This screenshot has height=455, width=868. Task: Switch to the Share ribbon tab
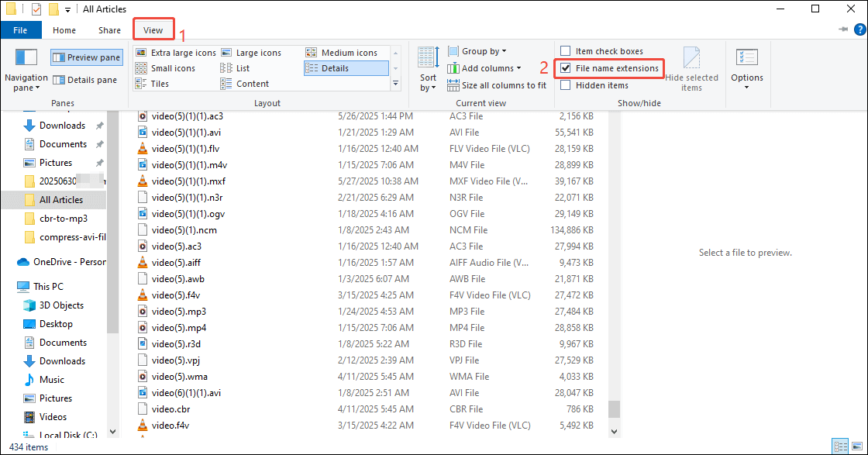pyautogui.click(x=109, y=30)
